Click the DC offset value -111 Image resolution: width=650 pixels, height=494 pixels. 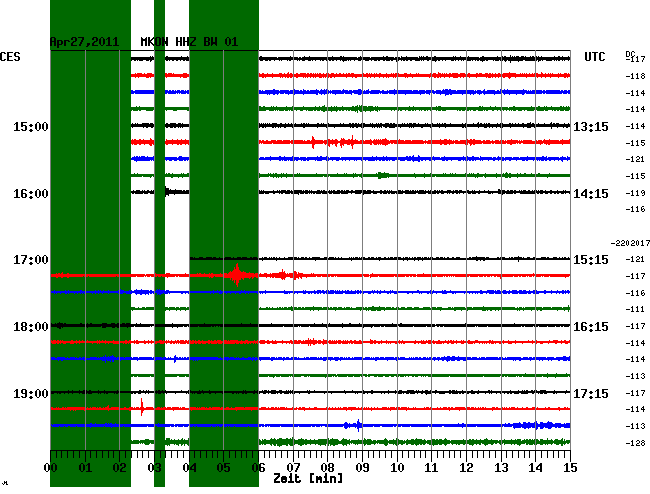pyautogui.click(x=635, y=309)
